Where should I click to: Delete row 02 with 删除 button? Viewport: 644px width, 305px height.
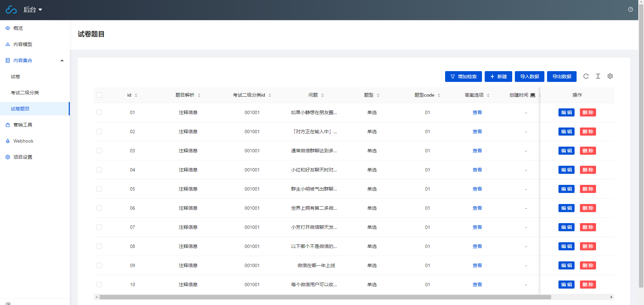588,132
